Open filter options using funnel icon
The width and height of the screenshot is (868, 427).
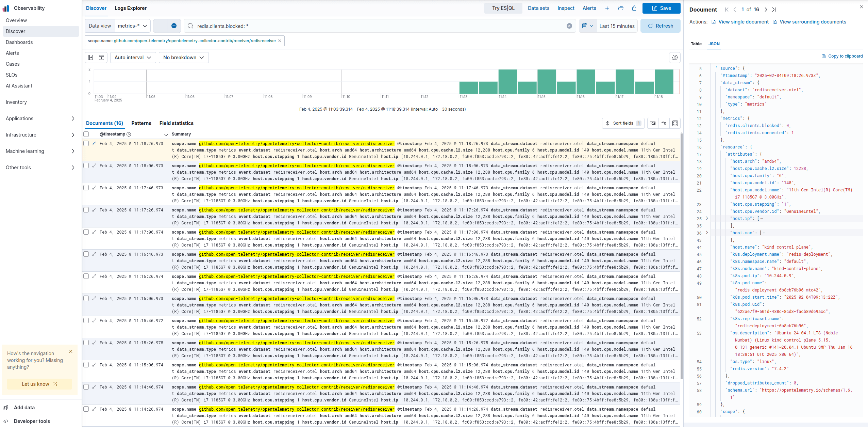tap(160, 26)
